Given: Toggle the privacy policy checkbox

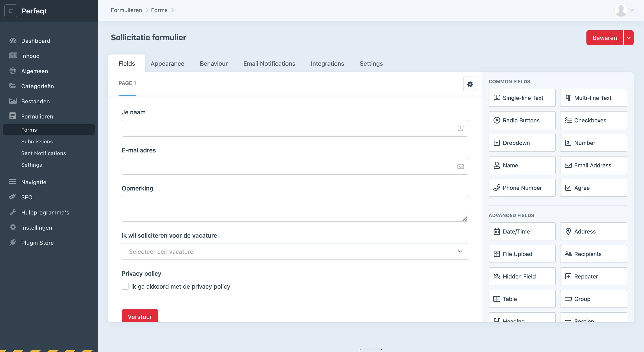Looking at the screenshot, I should pyautogui.click(x=125, y=286).
